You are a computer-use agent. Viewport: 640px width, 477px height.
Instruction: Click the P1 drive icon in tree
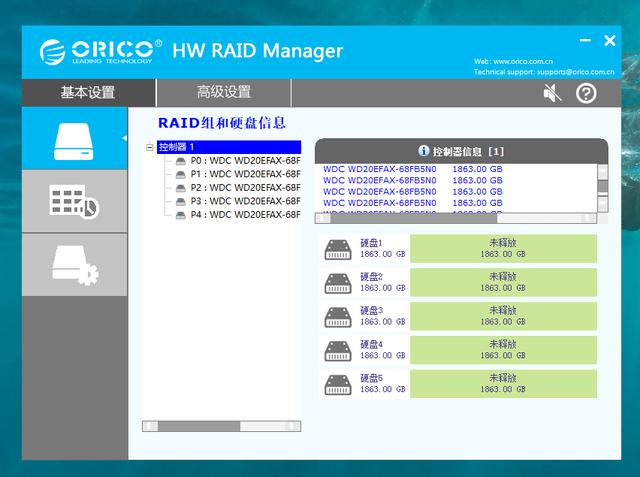click(180, 175)
